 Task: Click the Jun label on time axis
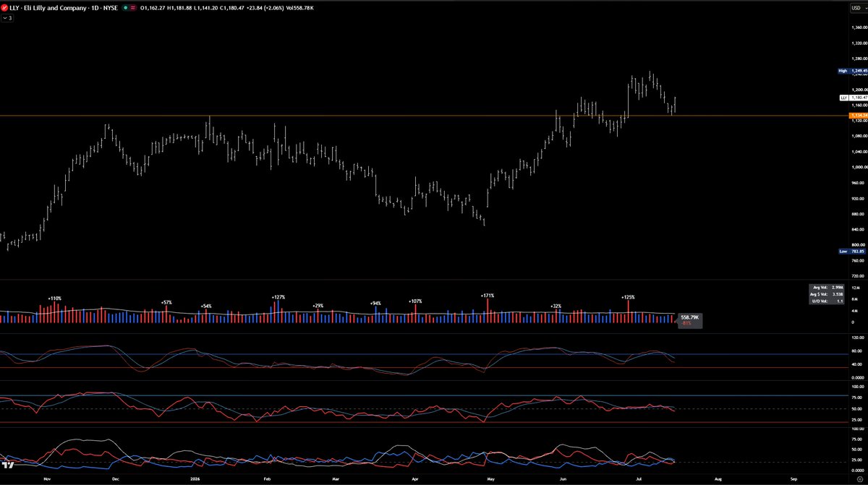click(x=563, y=478)
